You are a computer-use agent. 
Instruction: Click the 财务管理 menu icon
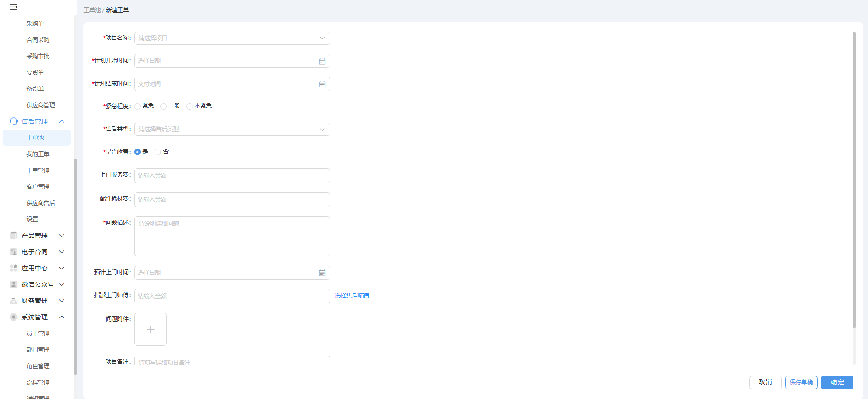(x=14, y=301)
